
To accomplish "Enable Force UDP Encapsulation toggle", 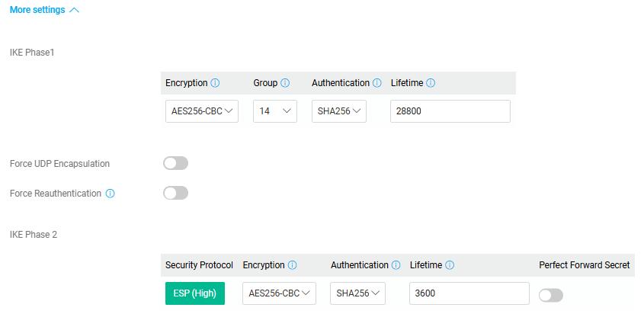I will point(175,163).
